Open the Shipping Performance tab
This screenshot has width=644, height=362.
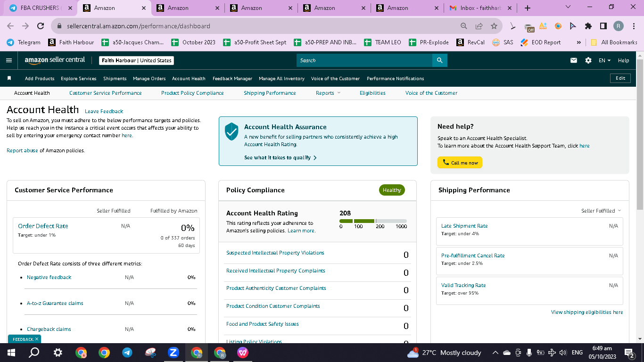point(270,93)
